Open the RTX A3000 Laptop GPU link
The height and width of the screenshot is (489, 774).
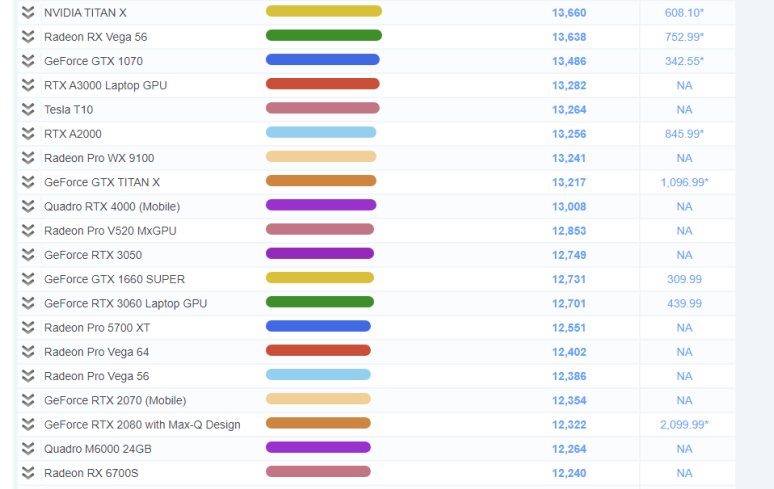click(106, 85)
